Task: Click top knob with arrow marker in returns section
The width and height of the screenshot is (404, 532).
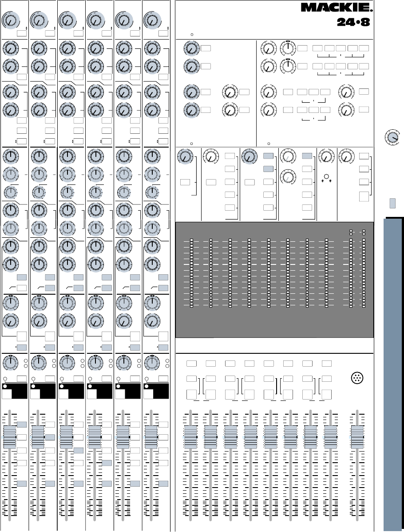Action: click(x=288, y=48)
